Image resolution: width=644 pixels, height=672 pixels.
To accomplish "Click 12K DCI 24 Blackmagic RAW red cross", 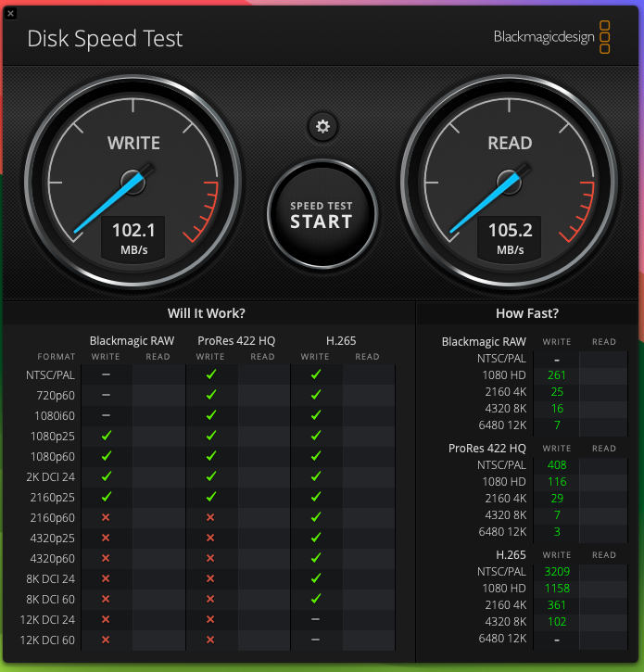I will pyautogui.click(x=106, y=619).
